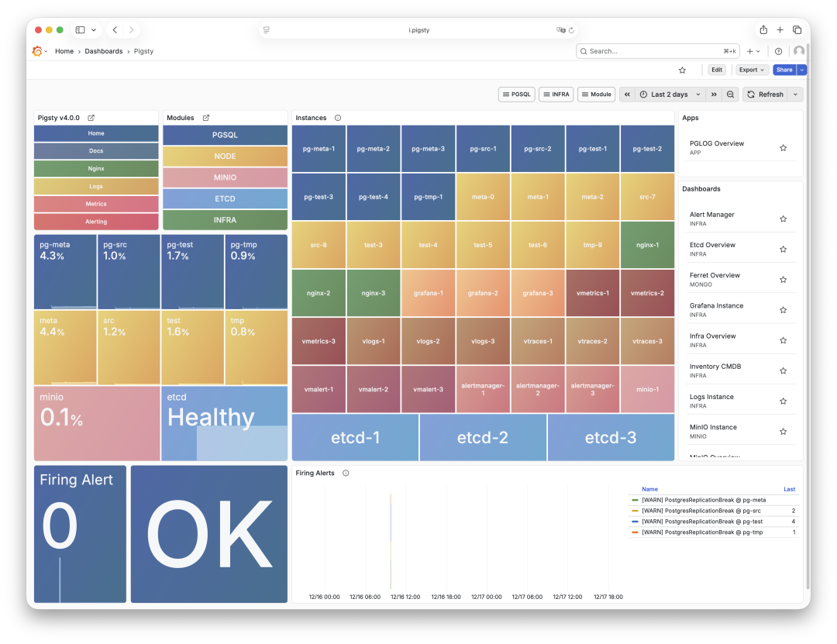Click the search magnifier icon
Screen dimensions: 837x644
(584, 51)
